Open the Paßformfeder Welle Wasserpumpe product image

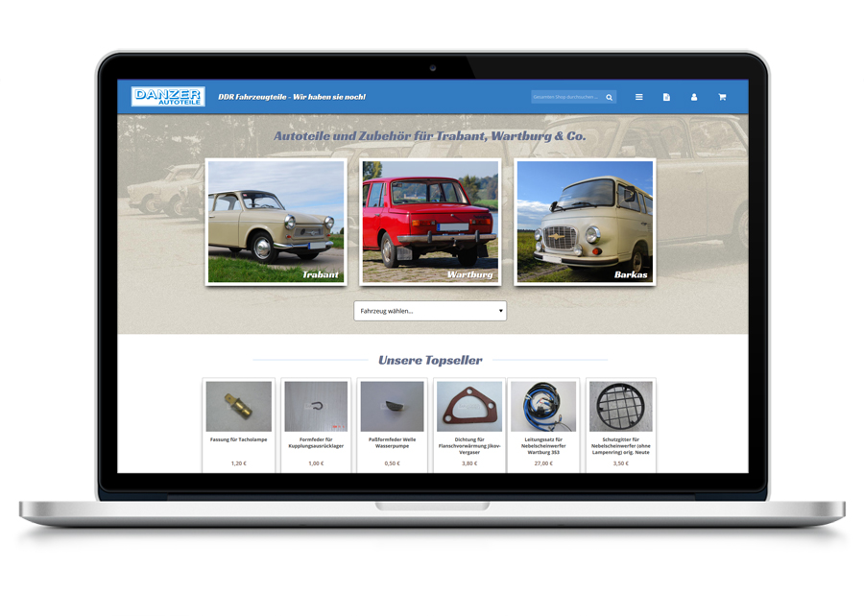392,406
